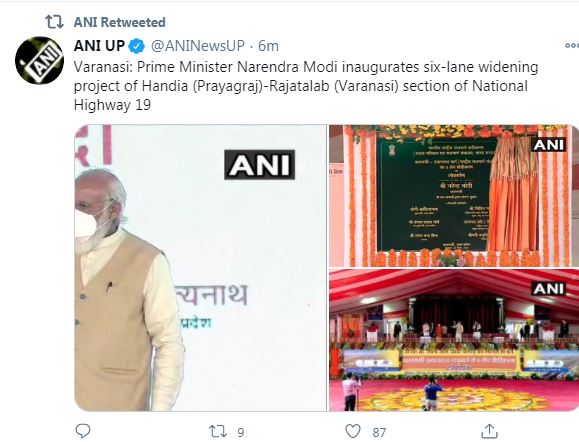Click the reply speech bubble icon
The width and height of the screenshot is (579, 442).
click(83, 431)
